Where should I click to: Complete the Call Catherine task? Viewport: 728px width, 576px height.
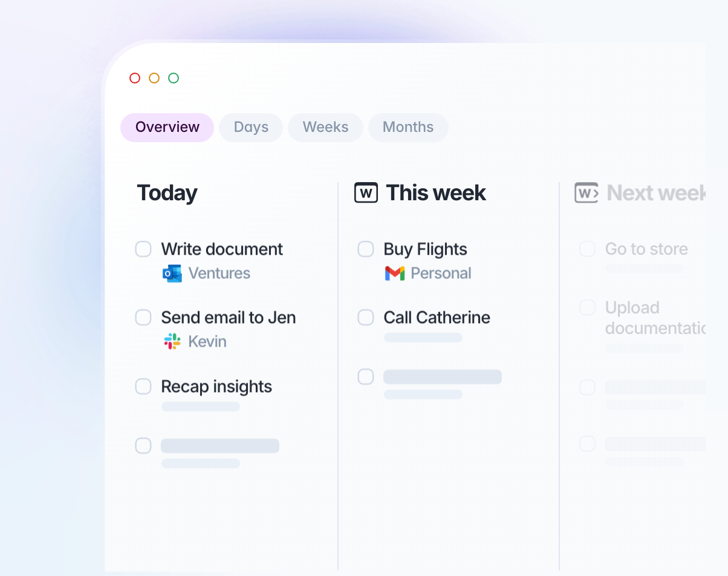click(366, 318)
